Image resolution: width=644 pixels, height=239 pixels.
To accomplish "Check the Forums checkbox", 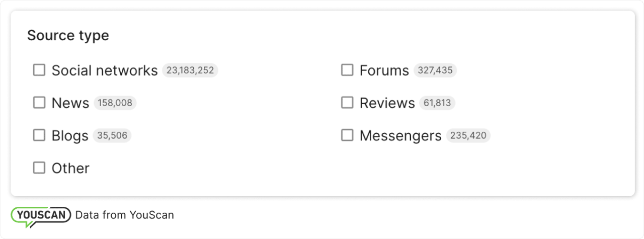I will 347,70.
